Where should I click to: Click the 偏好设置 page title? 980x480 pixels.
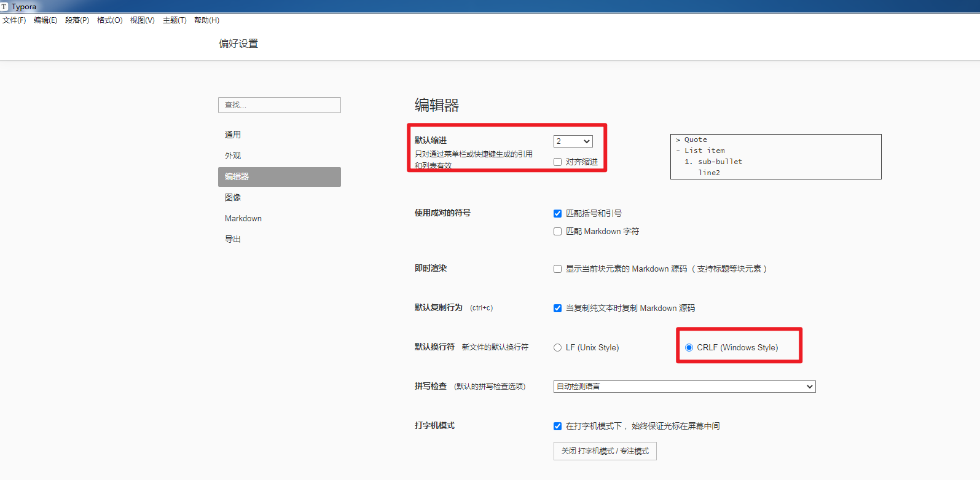pyautogui.click(x=238, y=44)
